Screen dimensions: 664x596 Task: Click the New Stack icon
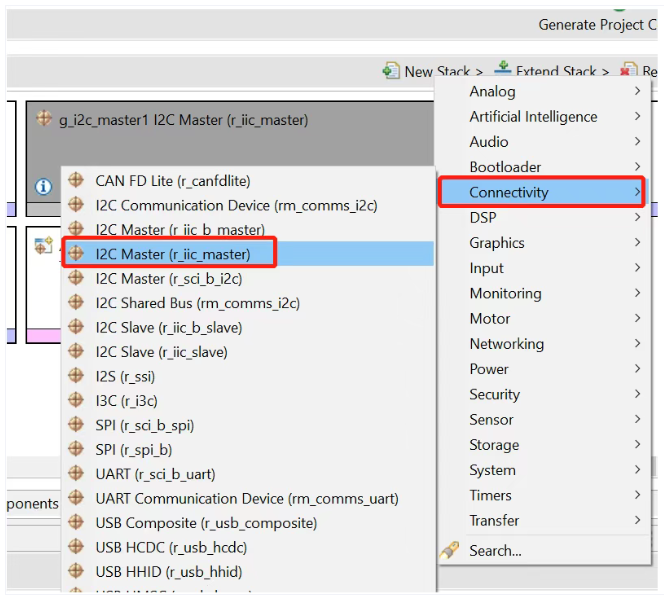click(x=391, y=70)
